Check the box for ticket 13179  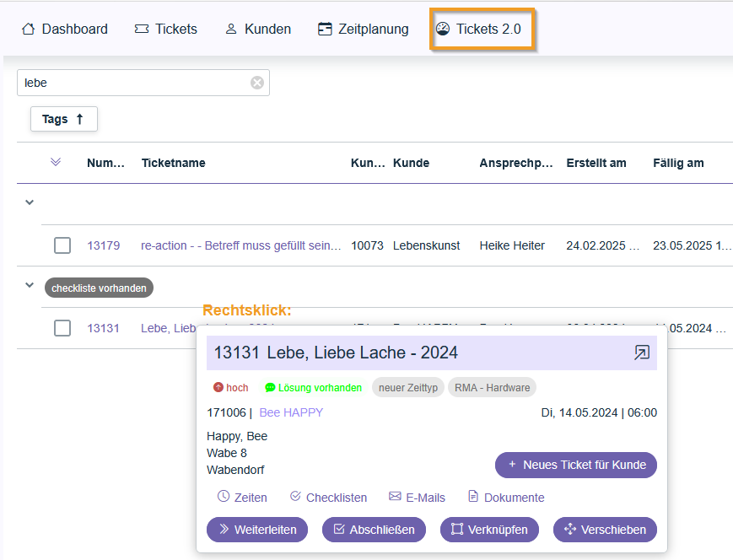coord(62,245)
